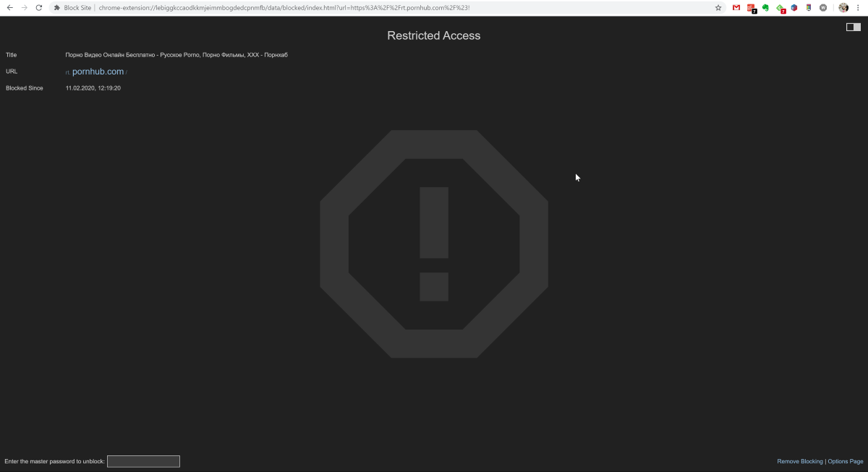Click the Restricted Access heading
This screenshot has width=868, height=472.
pos(434,35)
